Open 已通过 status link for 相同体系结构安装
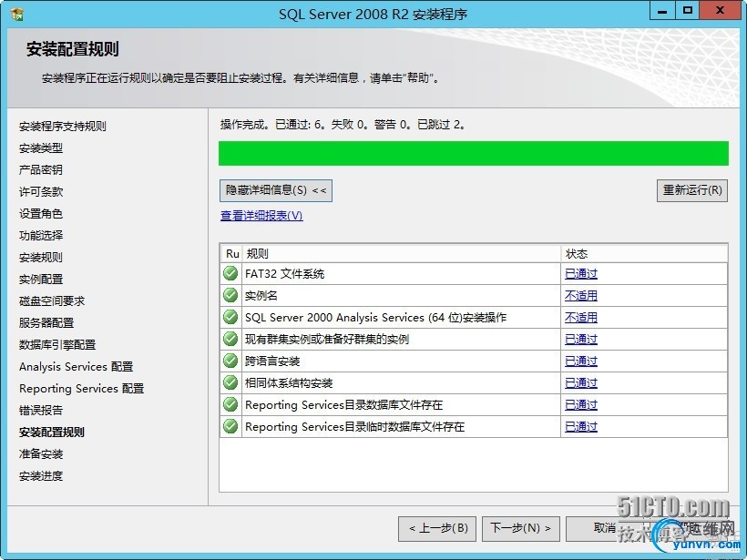The image size is (747, 560). pyautogui.click(x=580, y=383)
